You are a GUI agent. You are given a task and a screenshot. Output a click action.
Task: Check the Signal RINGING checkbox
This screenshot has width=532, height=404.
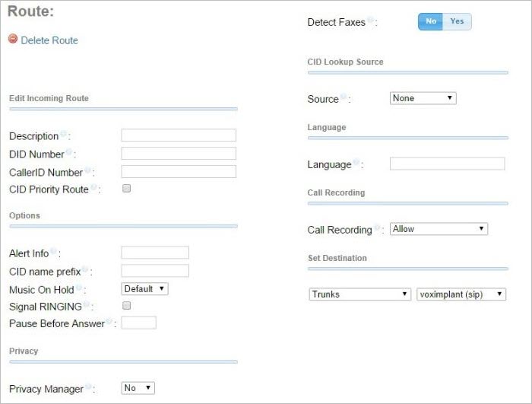(x=127, y=305)
